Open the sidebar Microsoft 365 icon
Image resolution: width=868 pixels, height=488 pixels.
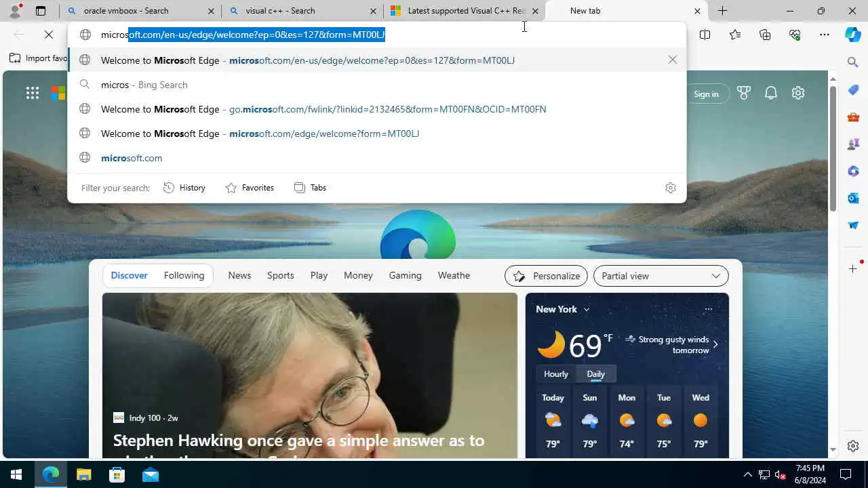853,171
